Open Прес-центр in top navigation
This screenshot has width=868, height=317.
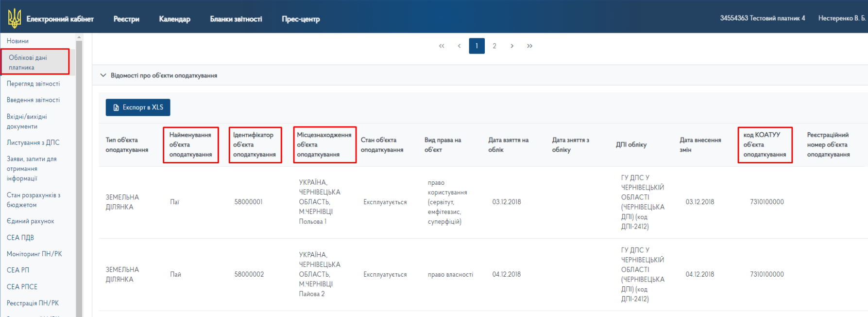click(x=301, y=19)
